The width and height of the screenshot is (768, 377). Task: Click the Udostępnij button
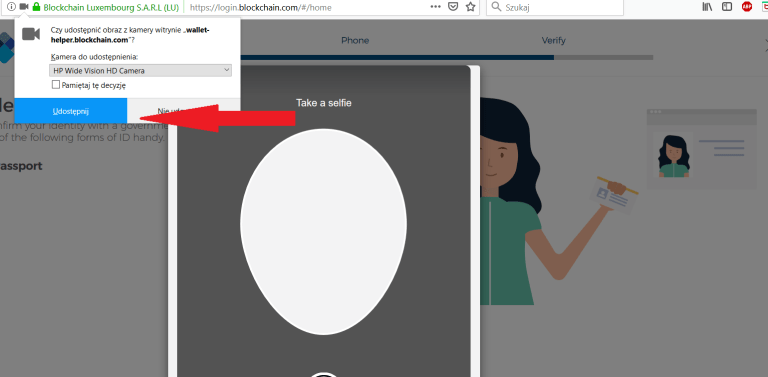(x=71, y=111)
